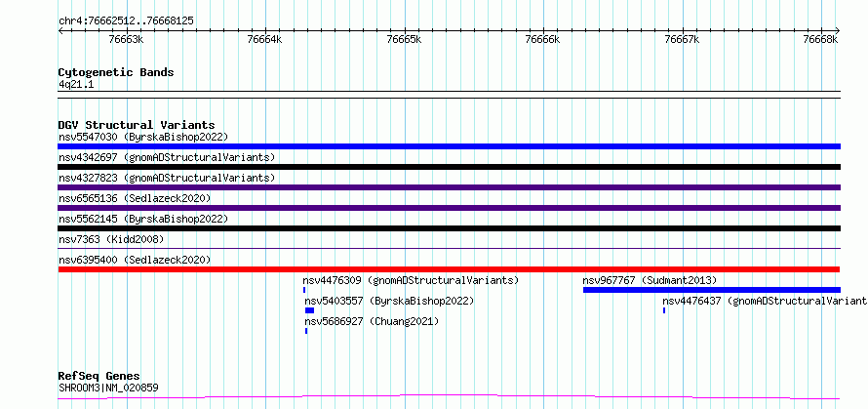Click the tiny nsv4476437 variant marker
This screenshot has height=409, width=868.
664,310
